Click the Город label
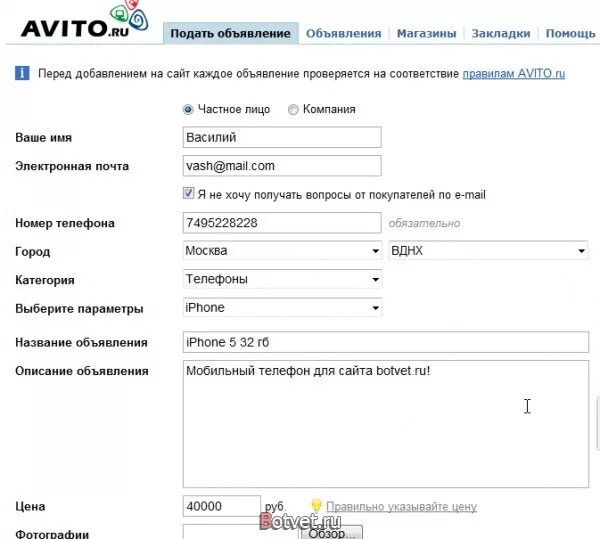600x539 pixels. tap(33, 252)
